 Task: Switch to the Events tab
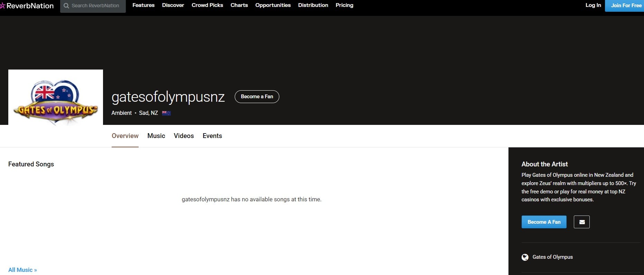[x=212, y=136]
